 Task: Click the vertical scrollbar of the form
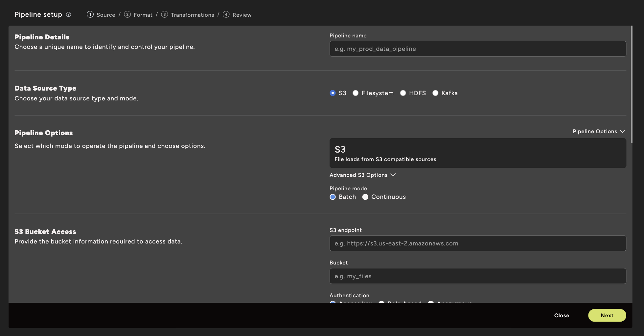click(631, 84)
